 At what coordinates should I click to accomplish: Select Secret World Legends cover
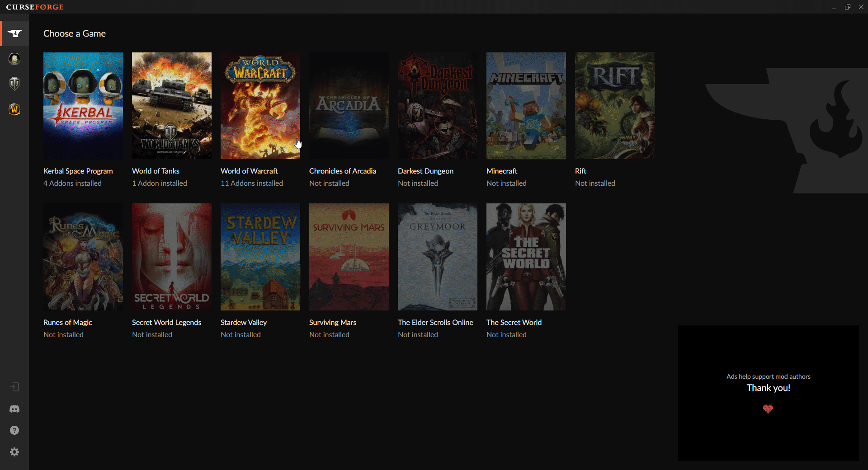172,257
